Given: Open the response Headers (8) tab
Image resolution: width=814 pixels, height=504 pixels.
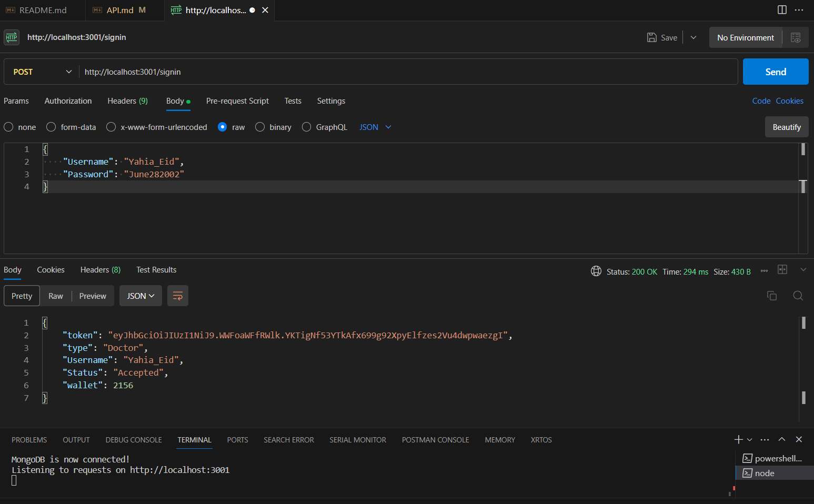Looking at the screenshot, I should (101, 269).
